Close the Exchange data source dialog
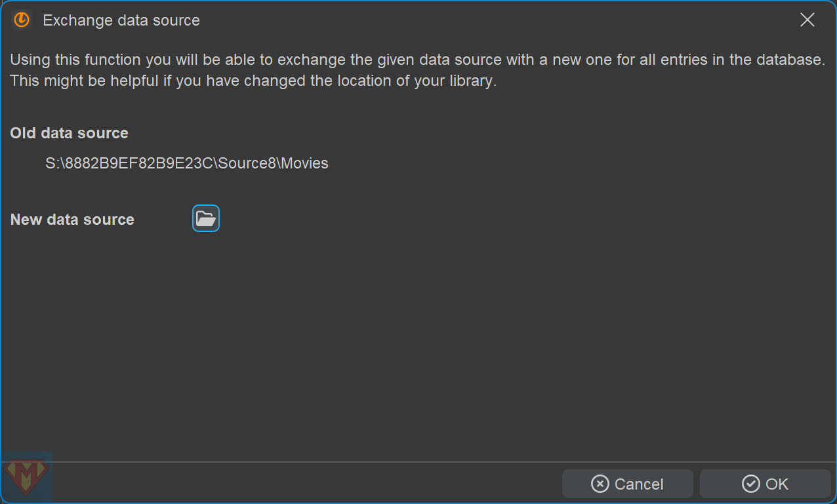Screen dimensions: 837x504 807,20
